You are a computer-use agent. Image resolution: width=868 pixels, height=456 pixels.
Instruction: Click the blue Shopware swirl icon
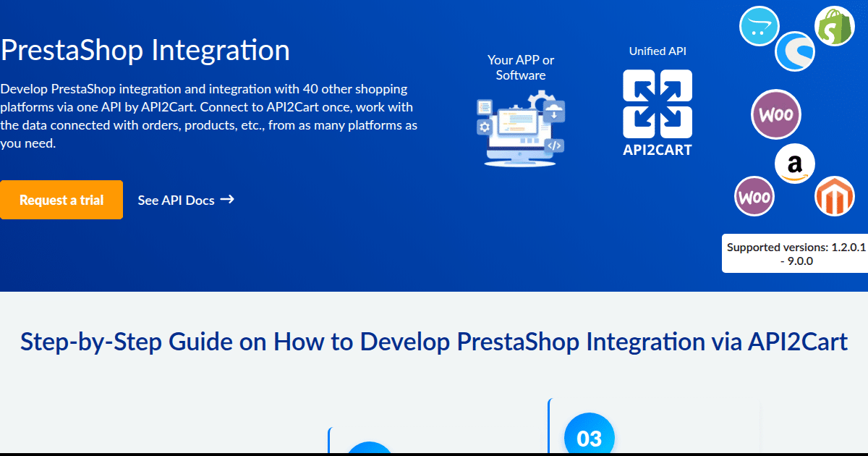(796, 52)
